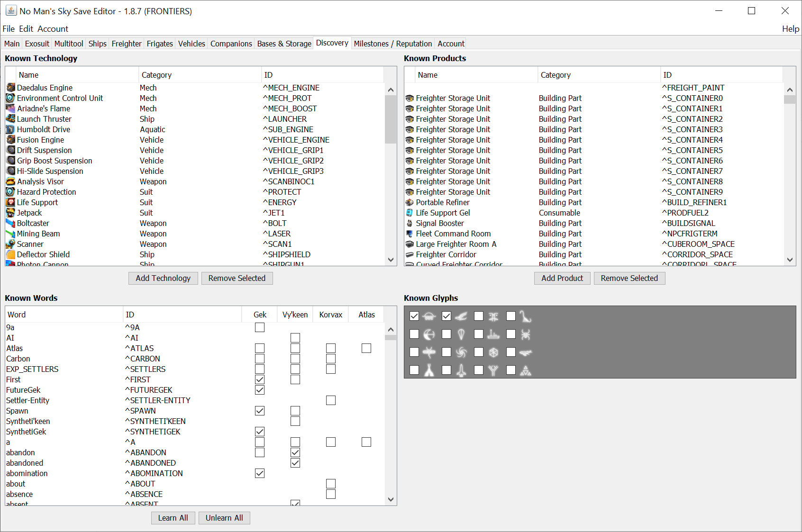Select the Humboldt Drive icon

(11, 129)
